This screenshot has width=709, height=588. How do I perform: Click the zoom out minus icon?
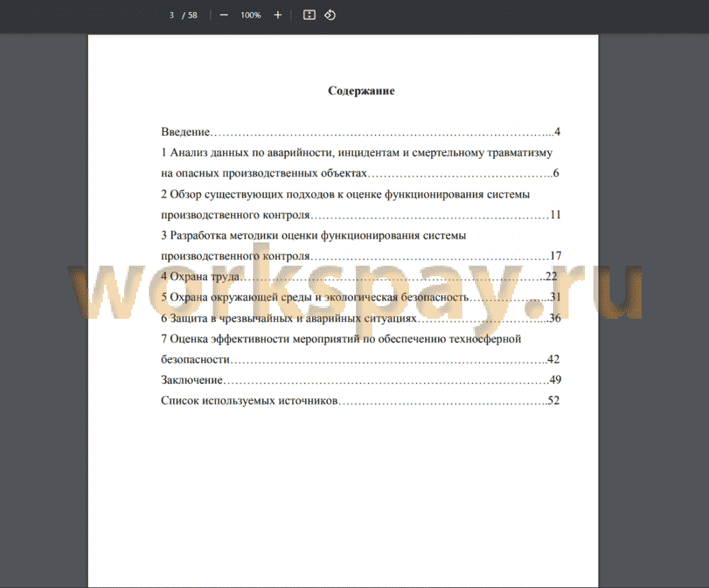[x=224, y=15]
